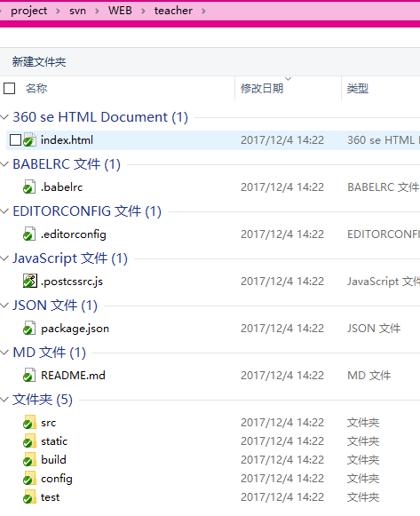
Task: Sort by the 修改日期 column header
Action: click(262, 88)
